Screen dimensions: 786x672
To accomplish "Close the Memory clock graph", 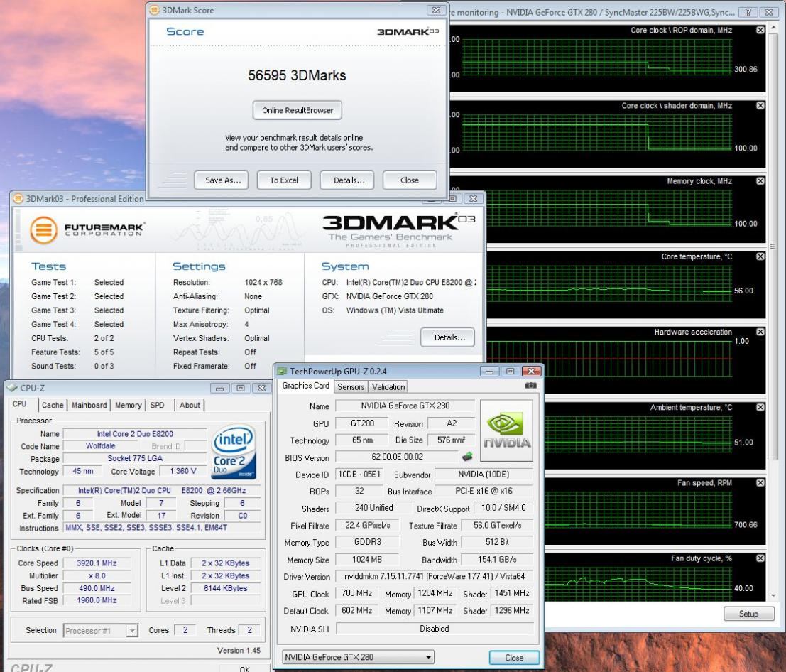I will pos(760,181).
